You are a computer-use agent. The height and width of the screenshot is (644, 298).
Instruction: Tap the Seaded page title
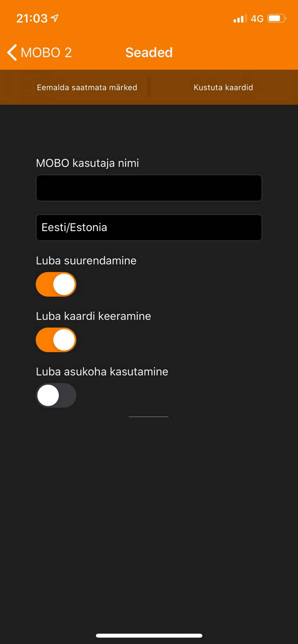pyautogui.click(x=149, y=52)
